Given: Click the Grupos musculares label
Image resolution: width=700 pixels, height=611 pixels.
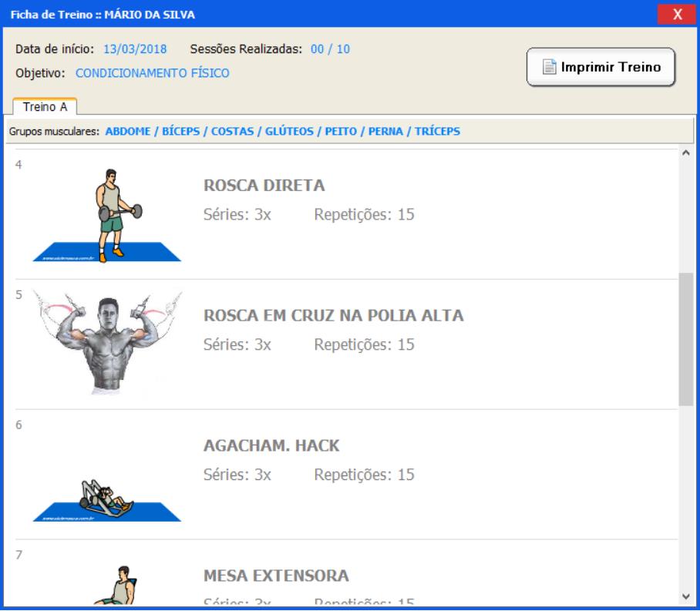Looking at the screenshot, I should tap(54, 131).
